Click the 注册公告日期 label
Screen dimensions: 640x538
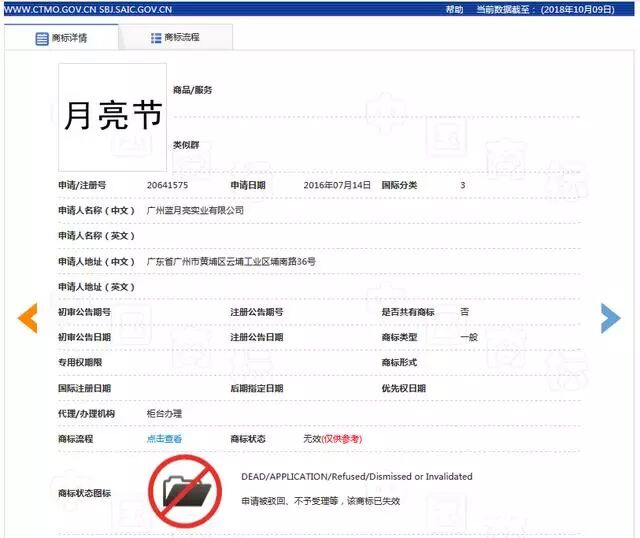(257, 337)
